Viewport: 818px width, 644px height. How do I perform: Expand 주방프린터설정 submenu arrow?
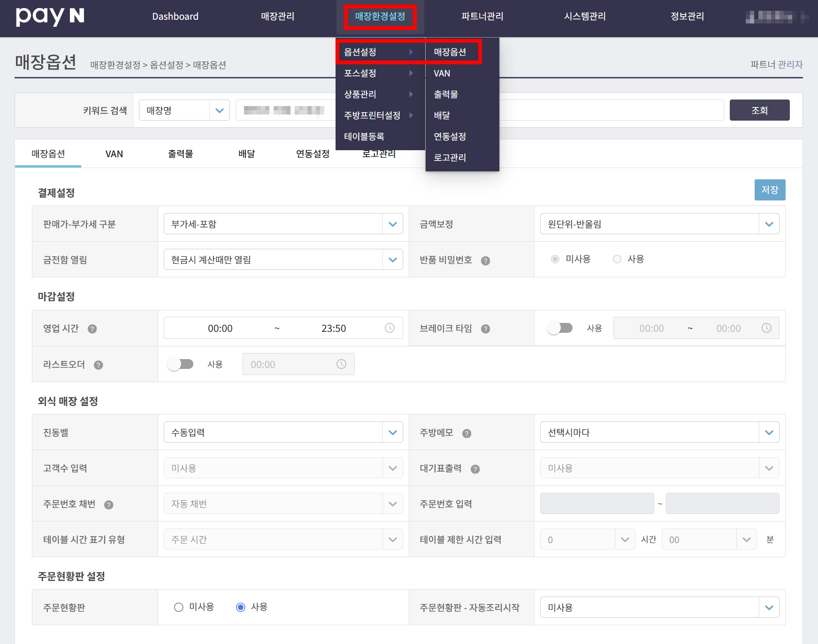coord(411,115)
